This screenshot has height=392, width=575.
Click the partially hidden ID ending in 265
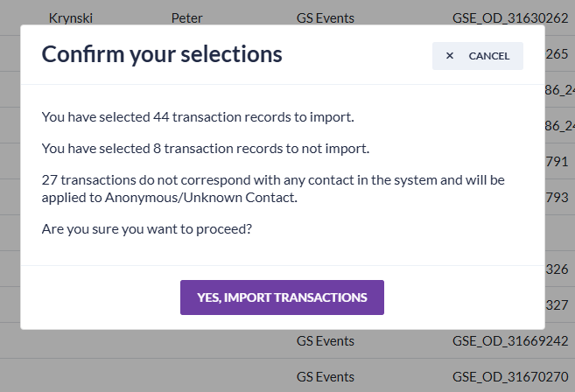pyautogui.click(x=557, y=53)
